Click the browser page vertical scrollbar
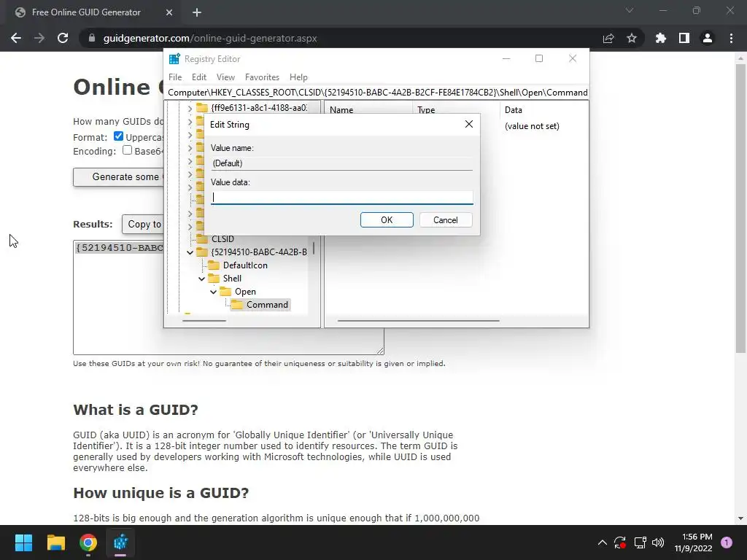747x560 pixels. click(x=740, y=208)
